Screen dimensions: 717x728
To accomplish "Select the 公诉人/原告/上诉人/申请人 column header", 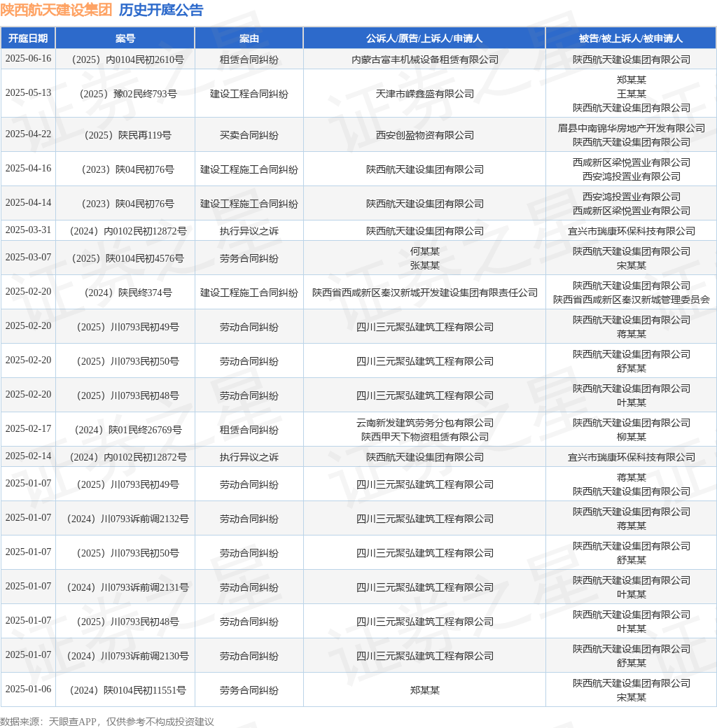I will pyautogui.click(x=424, y=38).
